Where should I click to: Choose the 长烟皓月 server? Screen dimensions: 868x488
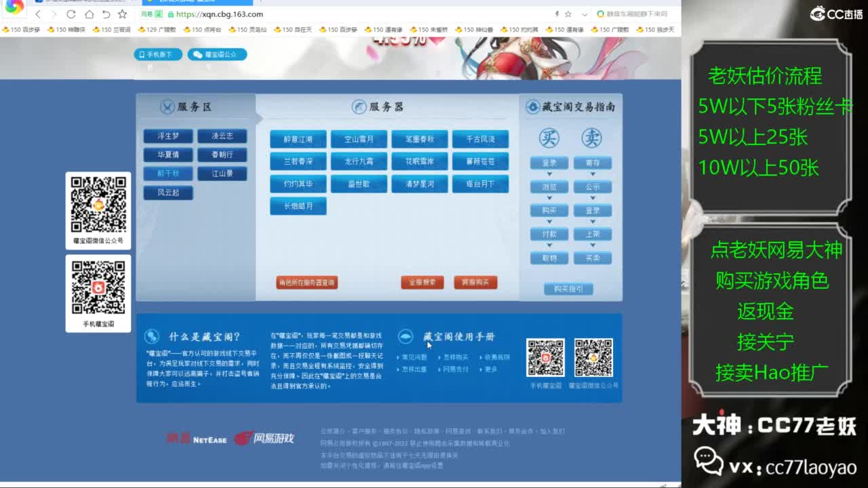click(x=298, y=207)
